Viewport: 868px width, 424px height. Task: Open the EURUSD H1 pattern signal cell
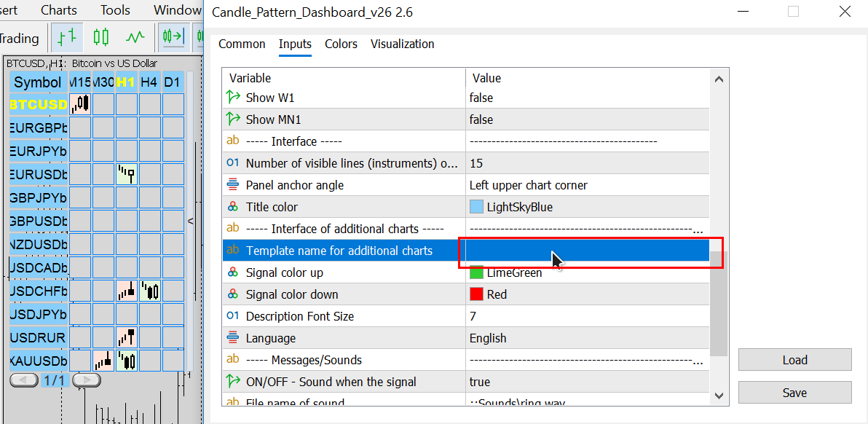click(127, 174)
